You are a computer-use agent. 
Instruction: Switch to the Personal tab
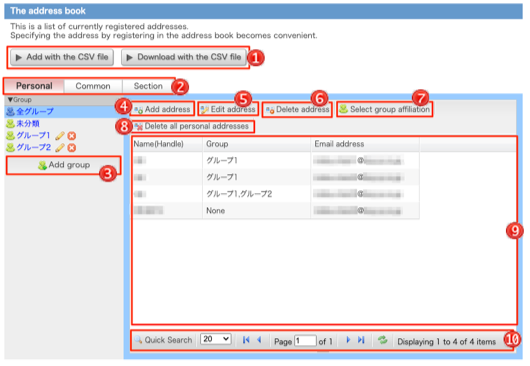tap(34, 86)
